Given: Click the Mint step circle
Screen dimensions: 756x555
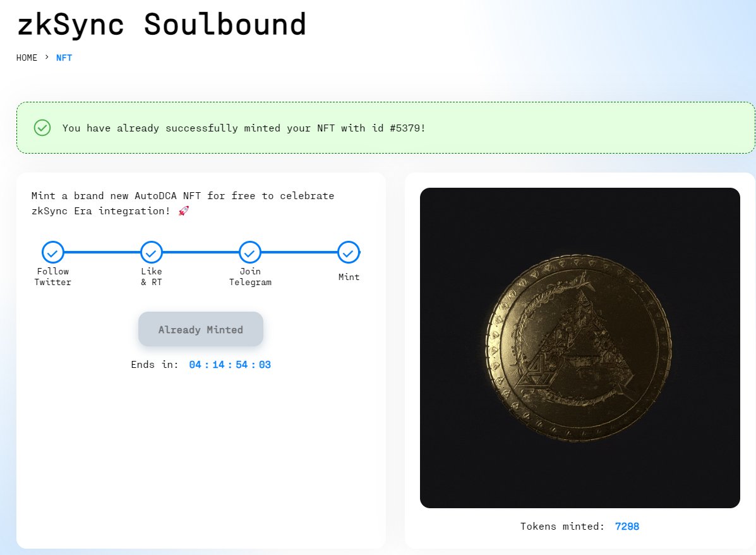Looking at the screenshot, I should pyautogui.click(x=349, y=252).
